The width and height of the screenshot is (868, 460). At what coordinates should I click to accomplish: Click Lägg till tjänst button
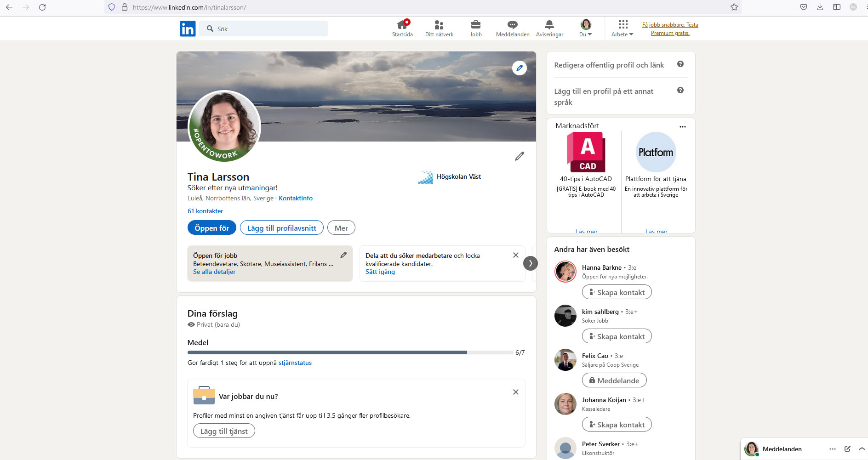coord(224,431)
